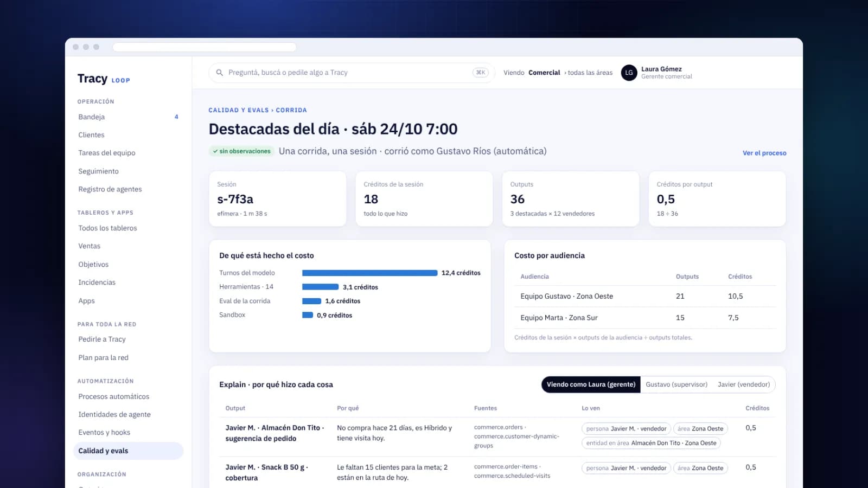Screen dimensions: 868x488
Task: Click the Equipo Gustavo · Zona Oeste row
Action: [645, 297]
